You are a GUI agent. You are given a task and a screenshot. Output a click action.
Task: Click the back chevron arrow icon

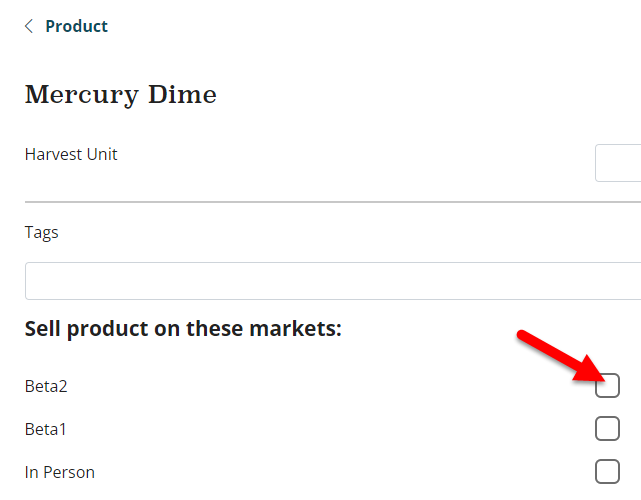[29, 27]
